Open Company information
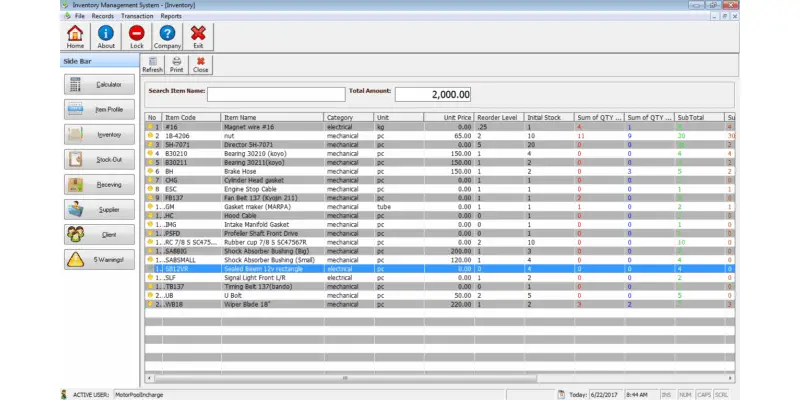 (x=167, y=37)
